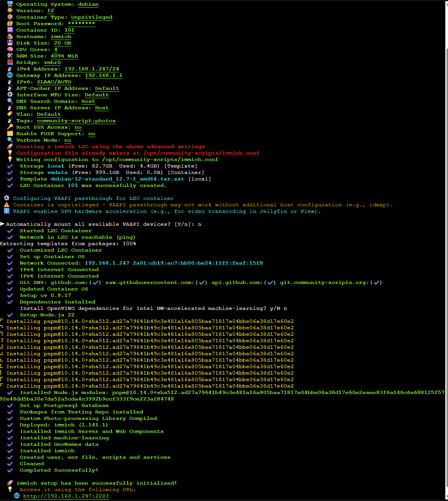Click the warning triangle beside Container is unprivileged
Screen dimensions: 448x501
6,204
